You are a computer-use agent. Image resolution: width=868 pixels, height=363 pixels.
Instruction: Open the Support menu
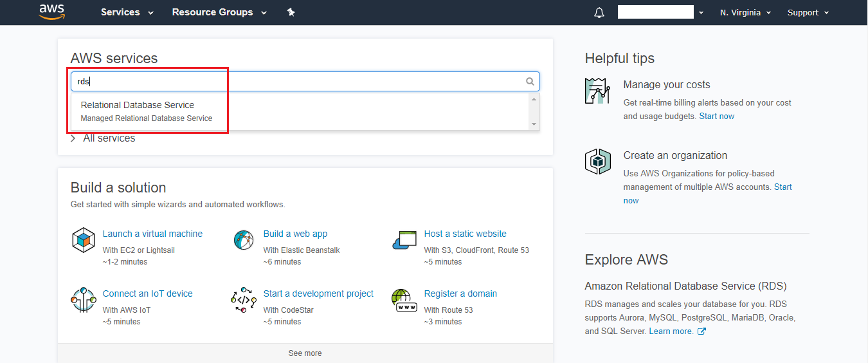[808, 12]
